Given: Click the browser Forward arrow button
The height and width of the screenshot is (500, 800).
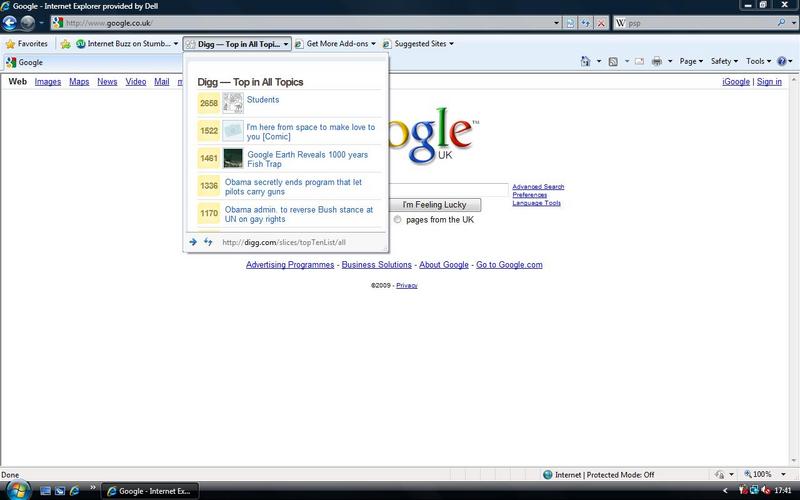Looking at the screenshot, I should [x=27, y=23].
